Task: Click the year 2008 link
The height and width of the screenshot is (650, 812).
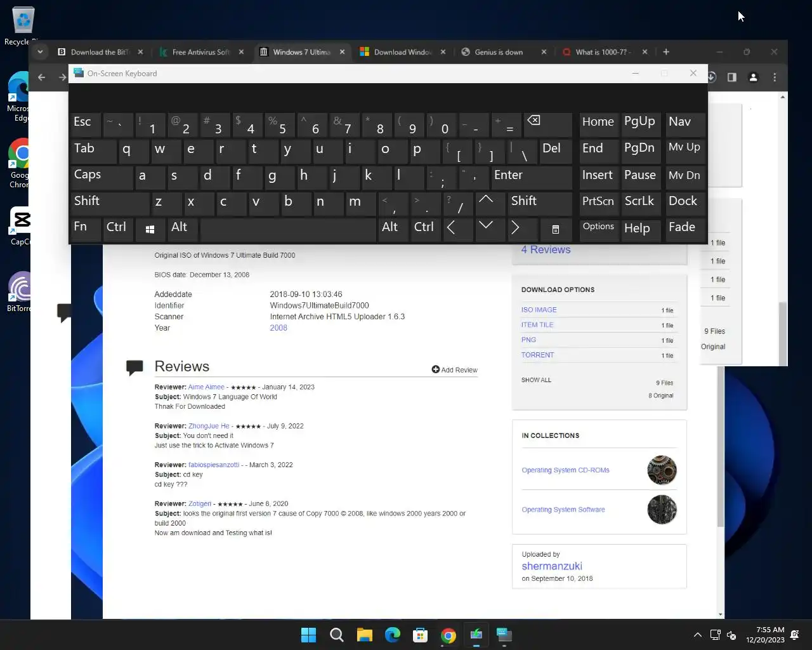Action: (x=278, y=328)
